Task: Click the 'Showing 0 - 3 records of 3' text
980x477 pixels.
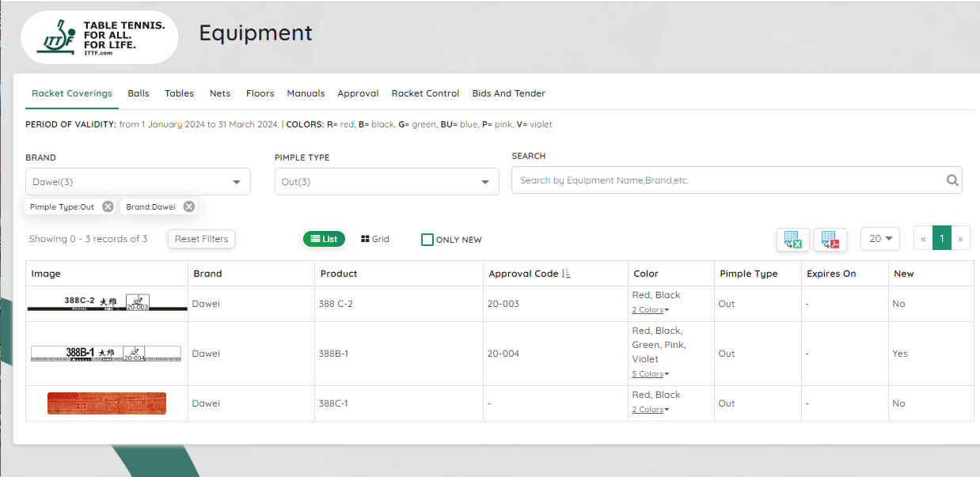Action: click(x=88, y=239)
